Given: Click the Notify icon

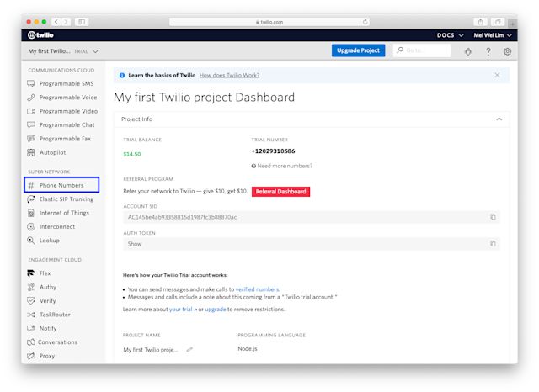Looking at the screenshot, I should [31, 328].
